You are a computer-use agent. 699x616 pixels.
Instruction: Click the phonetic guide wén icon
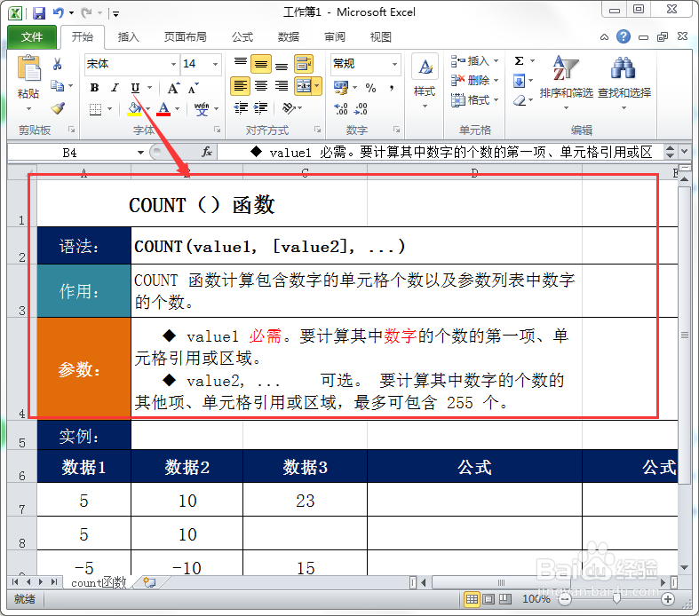[x=202, y=108]
